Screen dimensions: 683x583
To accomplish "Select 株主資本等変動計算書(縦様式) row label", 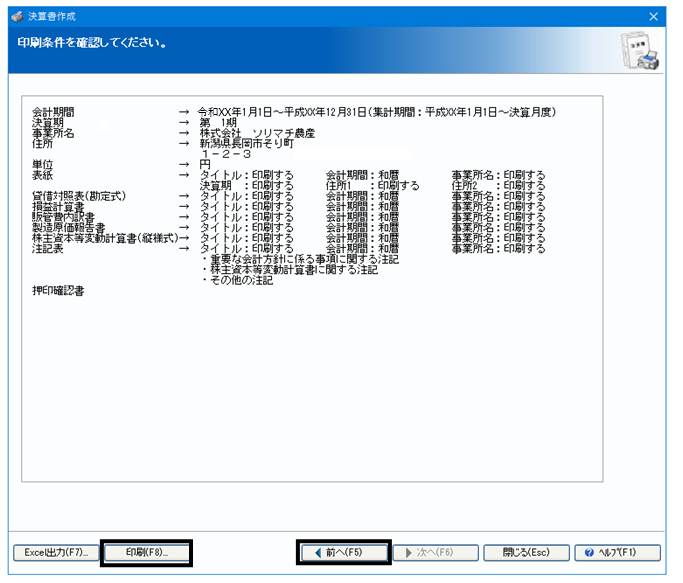I will pyautogui.click(x=105, y=238).
